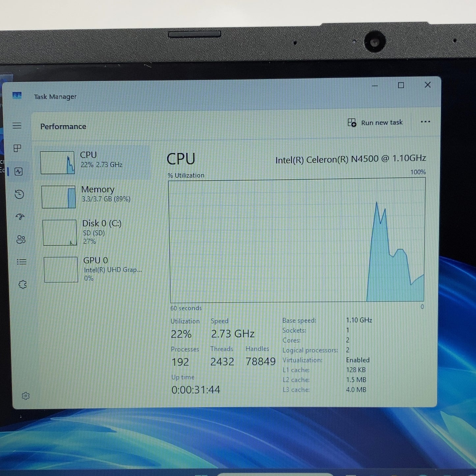Viewport: 476px width, 476px height.
Task: Click the 60 seconds axis label
Action: [186, 308]
